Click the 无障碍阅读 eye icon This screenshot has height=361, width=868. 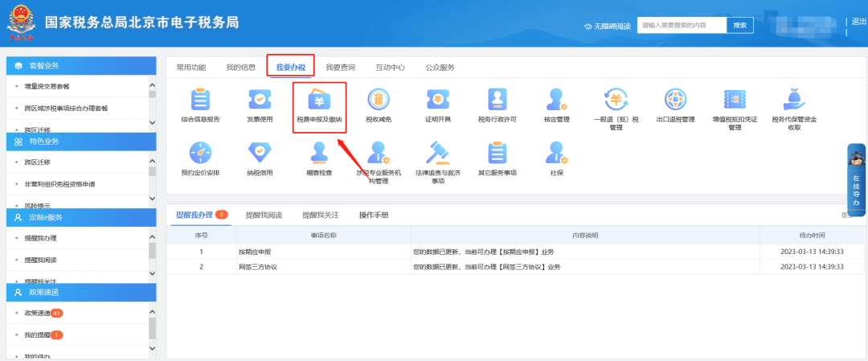588,26
